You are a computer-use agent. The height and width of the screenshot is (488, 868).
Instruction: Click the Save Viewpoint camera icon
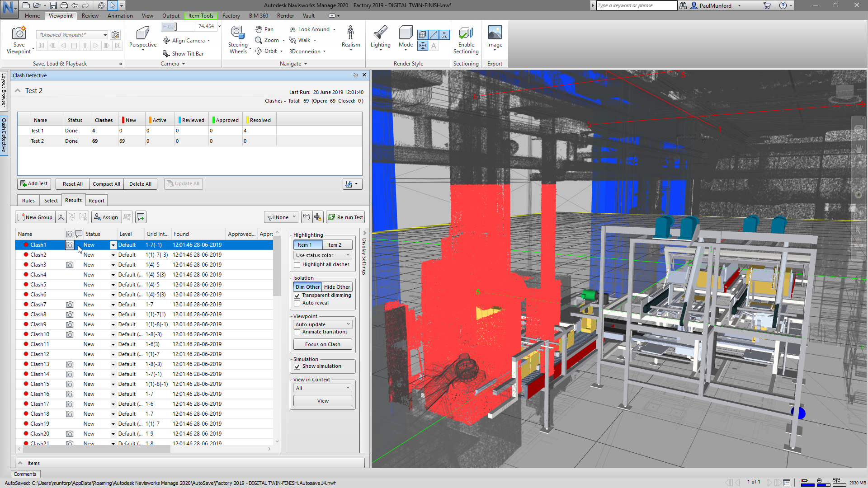click(x=19, y=33)
